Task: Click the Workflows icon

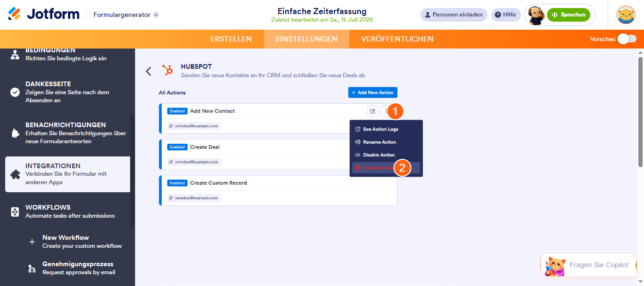Action: pos(15,212)
